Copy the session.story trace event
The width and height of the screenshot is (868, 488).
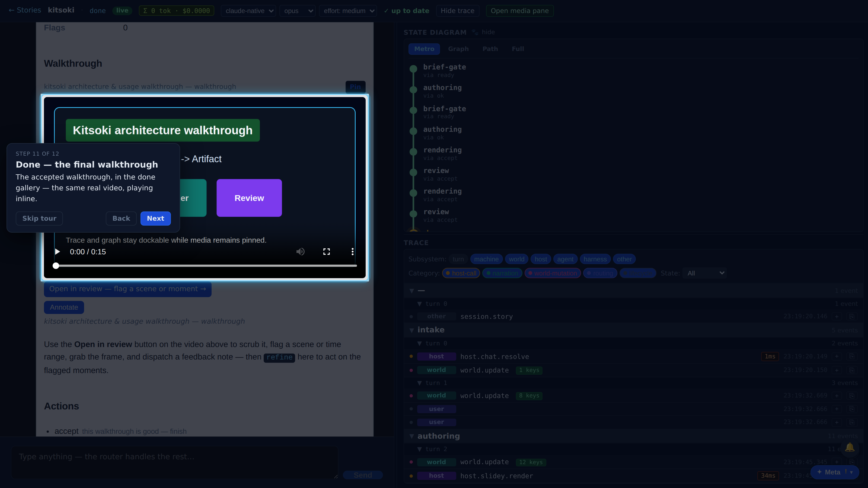pos(851,317)
